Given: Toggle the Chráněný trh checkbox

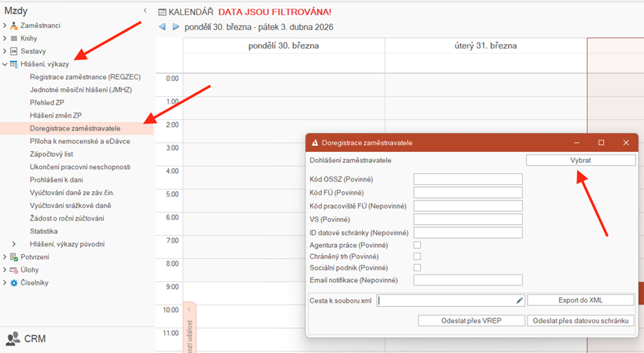Looking at the screenshot, I should [417, 257].
